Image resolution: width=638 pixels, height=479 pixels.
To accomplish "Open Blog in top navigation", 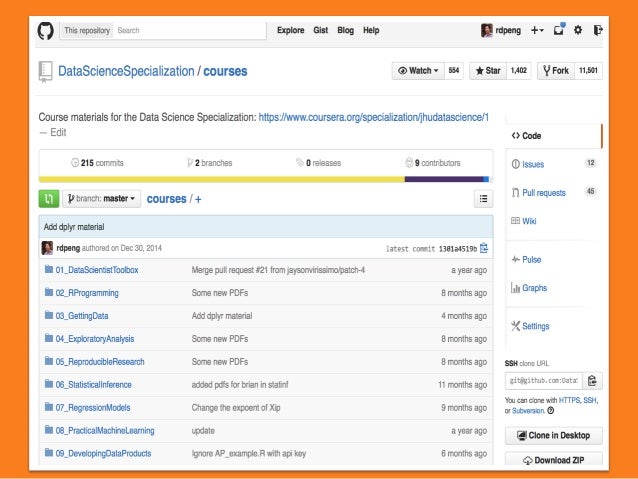I will point(345,30).
